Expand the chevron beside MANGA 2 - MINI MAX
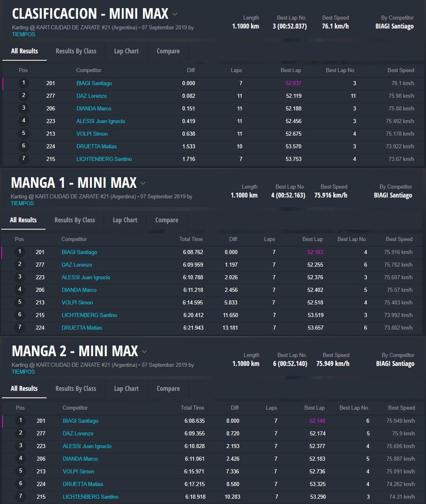The image size is (426, 504). pyautogui.click(x=144, y=352)
